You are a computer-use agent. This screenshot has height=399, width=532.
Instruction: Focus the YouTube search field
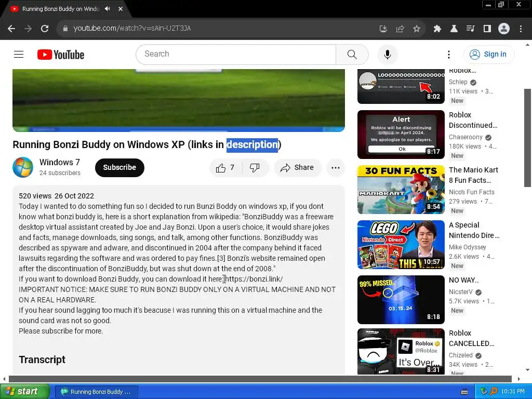(x=236, y=54)
